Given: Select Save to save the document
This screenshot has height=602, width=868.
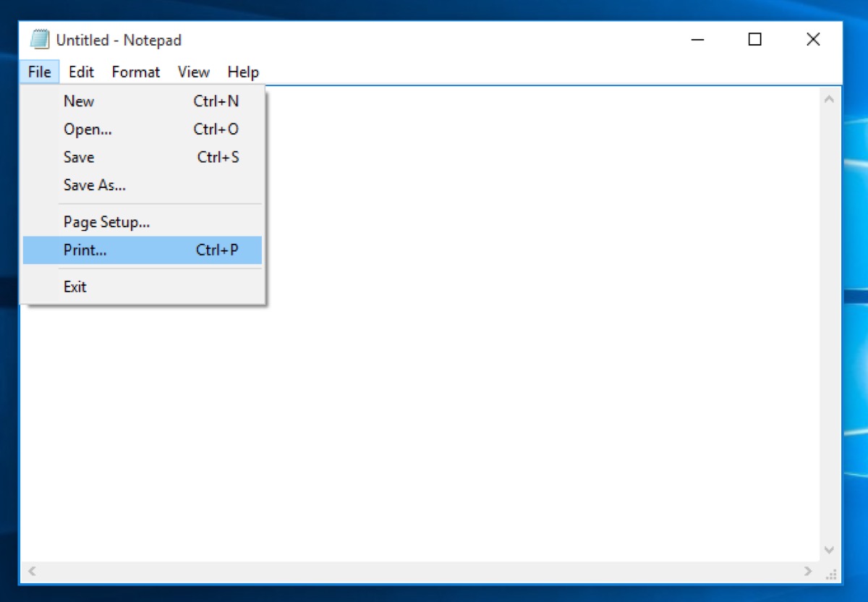Looking at the screenshot, I should pyautogui.click(x=78, y=157).
